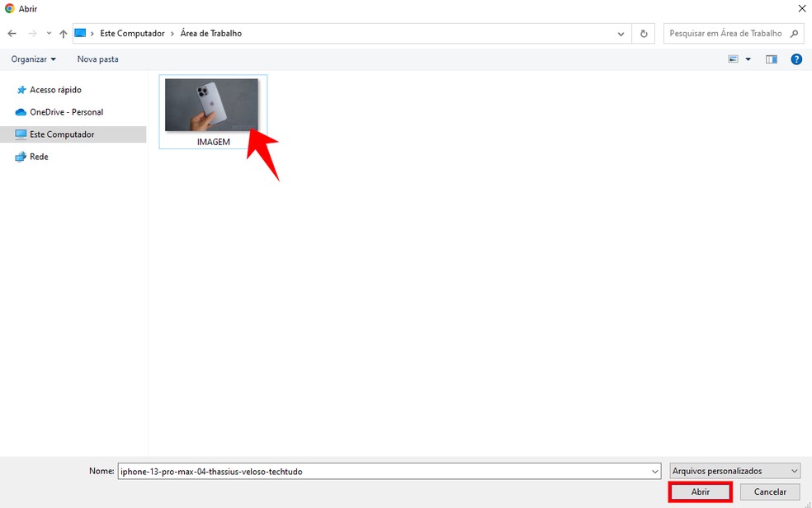Viewport: 812px width, 508px height.
Task: Open the Organizar dropdown menu
Action: [32, 59]
